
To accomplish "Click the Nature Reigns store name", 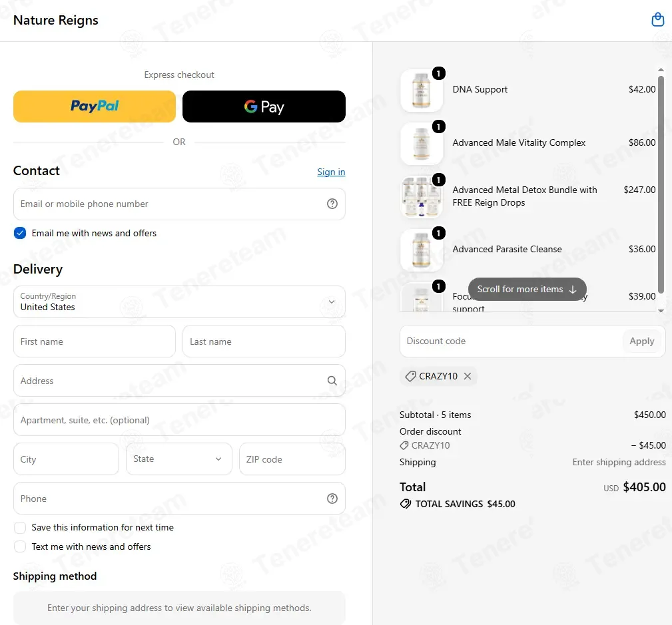I will tap(56, 20).
